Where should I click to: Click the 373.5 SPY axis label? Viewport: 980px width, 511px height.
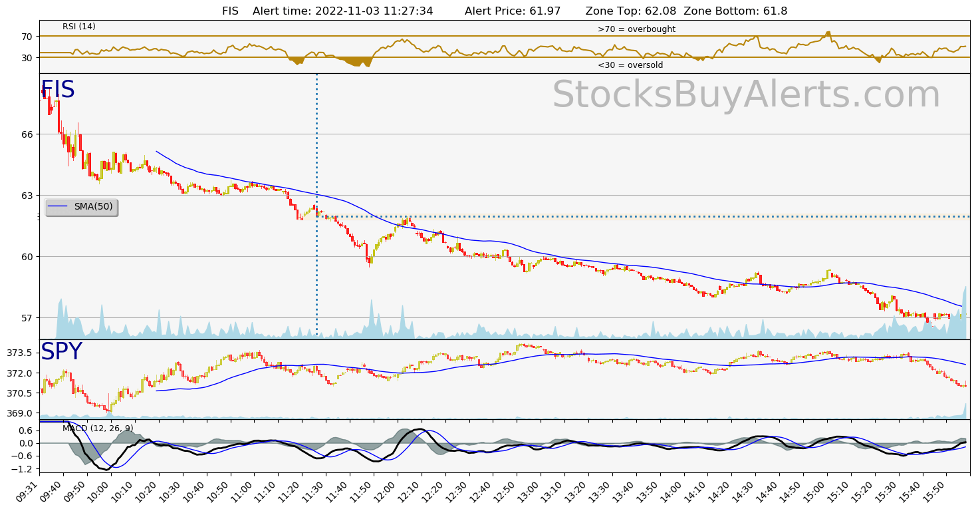coord(21,353)
